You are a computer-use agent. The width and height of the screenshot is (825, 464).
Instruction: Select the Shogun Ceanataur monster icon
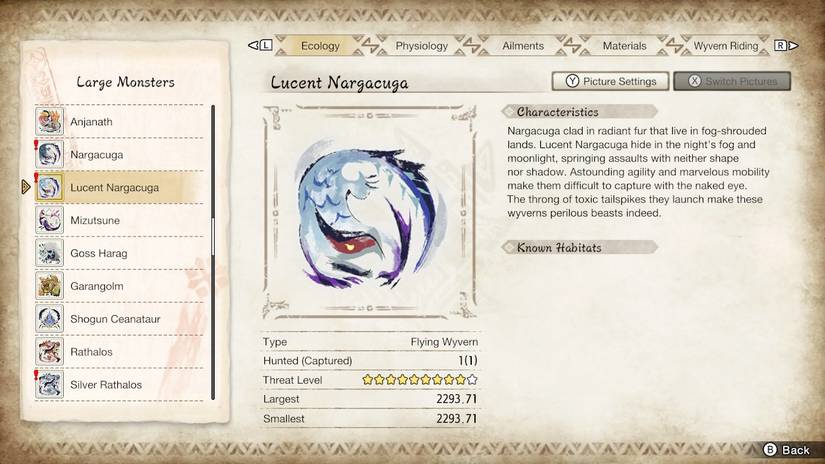point(49,318)
